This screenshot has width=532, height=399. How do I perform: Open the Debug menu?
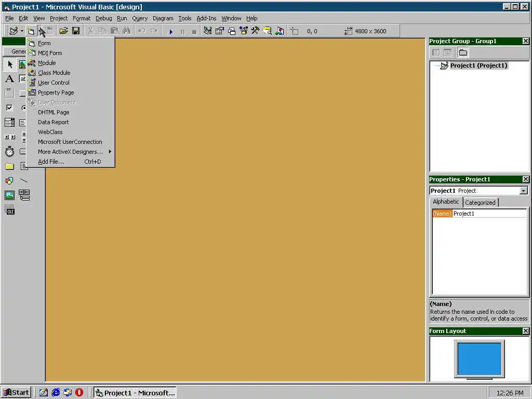point(103,18)
